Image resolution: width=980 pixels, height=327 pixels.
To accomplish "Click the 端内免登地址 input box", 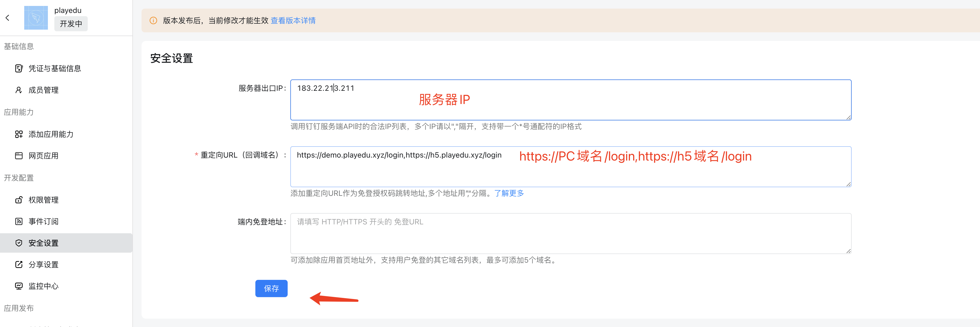I will pos(571,233).
